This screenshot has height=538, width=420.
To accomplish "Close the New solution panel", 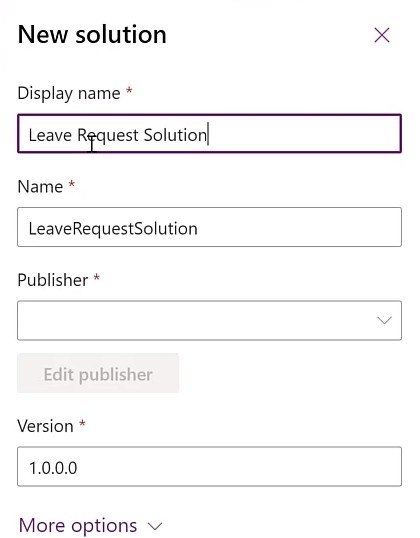I will point(382,35).
